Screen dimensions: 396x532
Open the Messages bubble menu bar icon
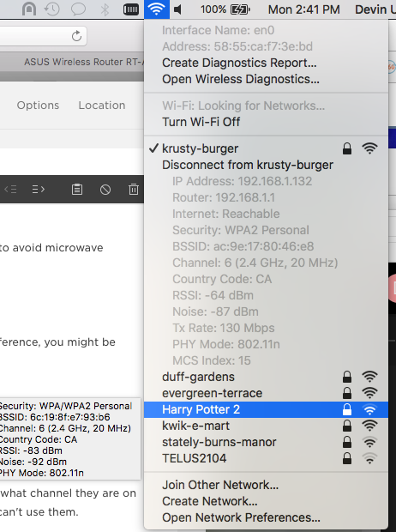(78, 9)
